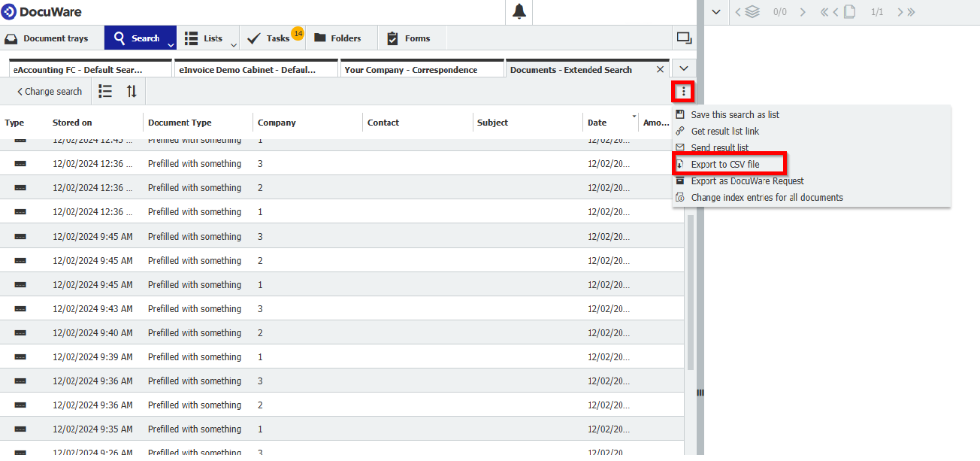
Task: Select the eInvoice Demo Cabinet tab
Action: [x=256, y=68]
